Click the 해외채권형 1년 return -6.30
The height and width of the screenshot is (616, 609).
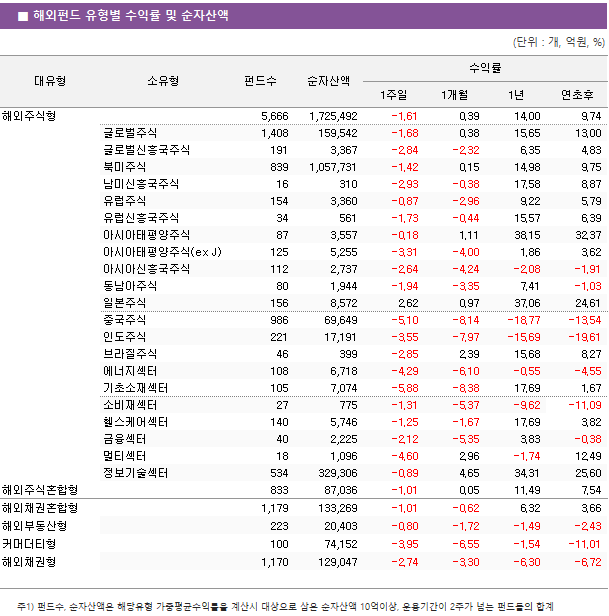pos(527,563)
